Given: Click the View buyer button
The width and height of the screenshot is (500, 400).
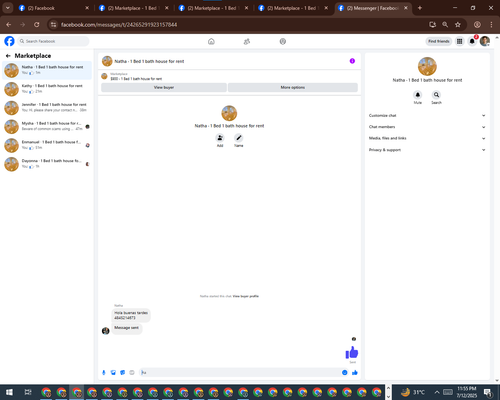Looking at the screenshot, I should (x=164, y=87).
